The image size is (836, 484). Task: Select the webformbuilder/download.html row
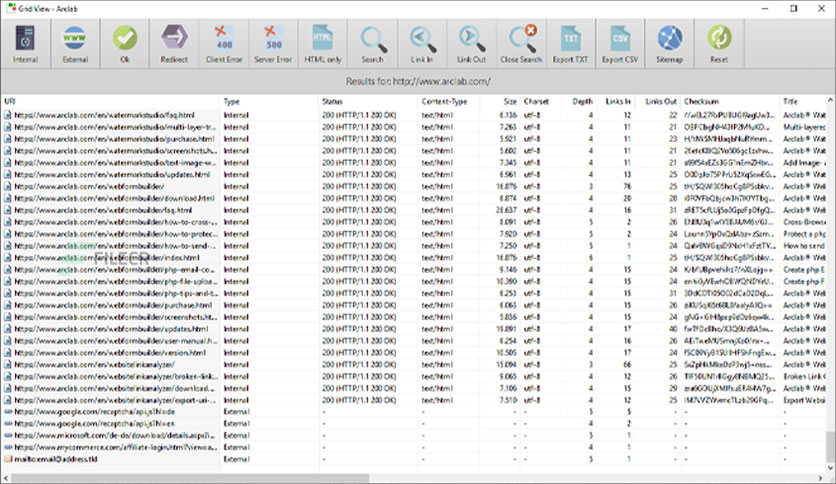[414, 198]
